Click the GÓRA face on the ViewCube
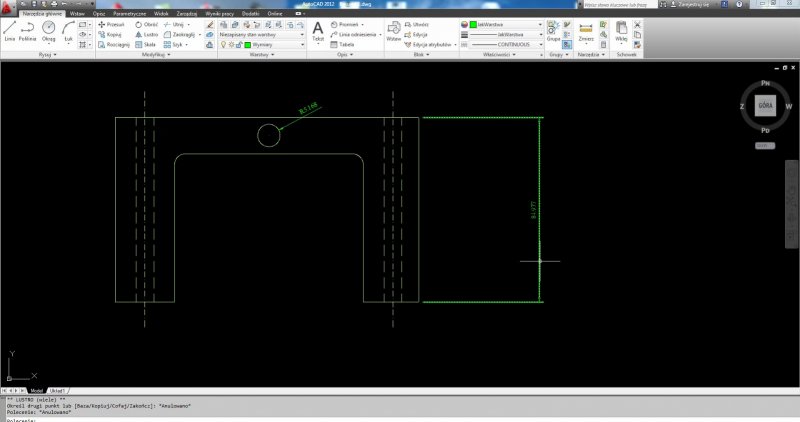 click(764, 105)
